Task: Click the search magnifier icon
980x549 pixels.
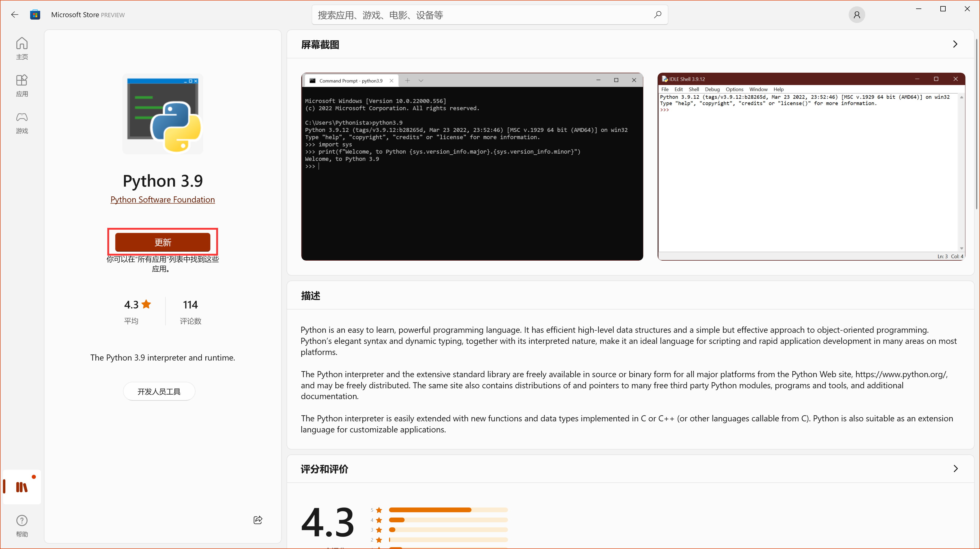Action: click(657, 15)
